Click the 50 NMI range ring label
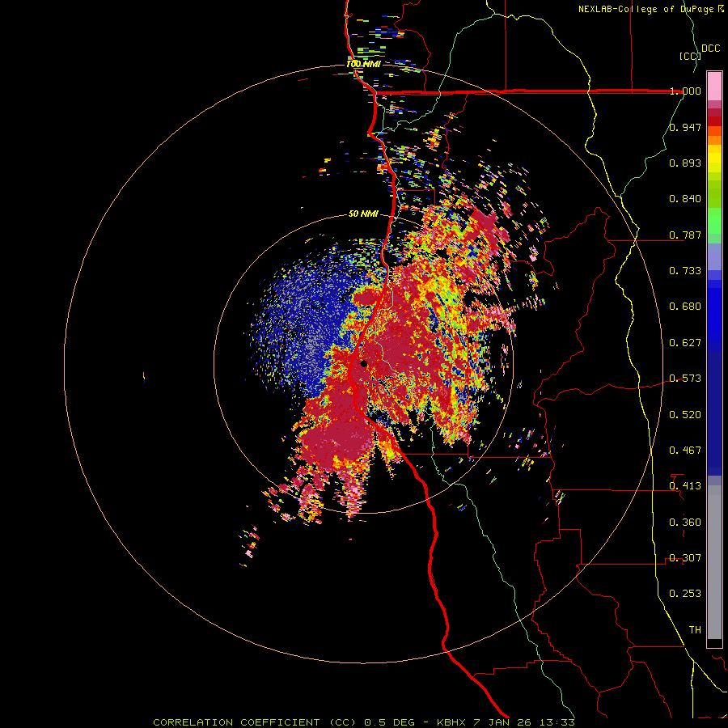The height and width of the screenshot is (728, 728). tap(363, 214)
